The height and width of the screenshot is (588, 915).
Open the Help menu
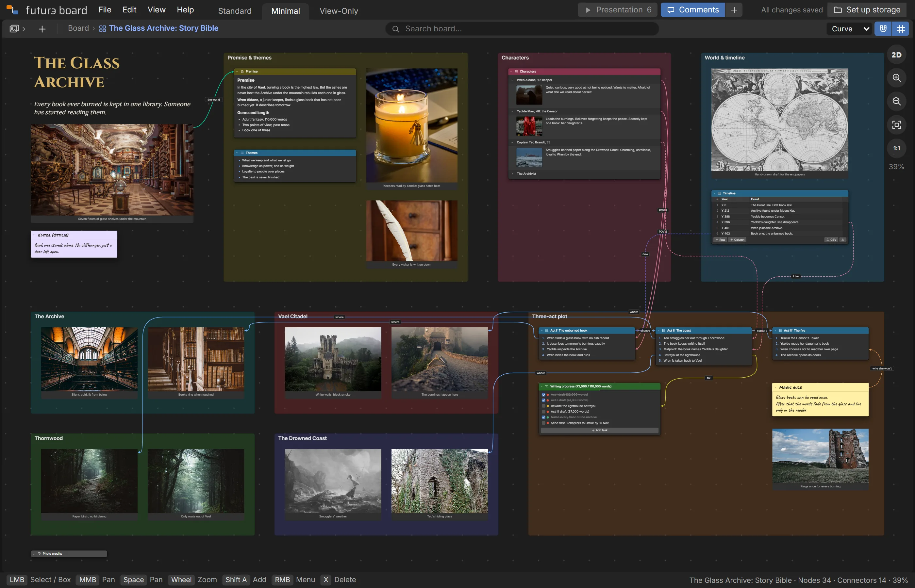[x=185, y=10]
